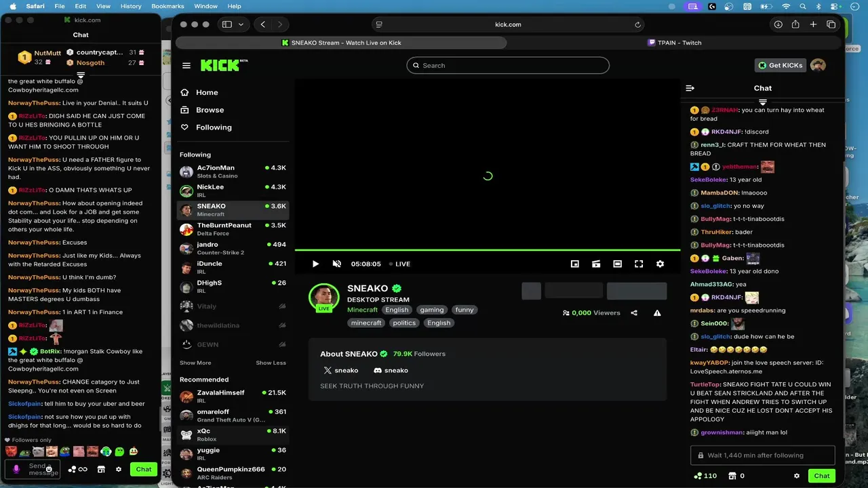Click the clip creation icon in the player controls
Viewport: 868px width, 488px height.
tap(596, 264)
